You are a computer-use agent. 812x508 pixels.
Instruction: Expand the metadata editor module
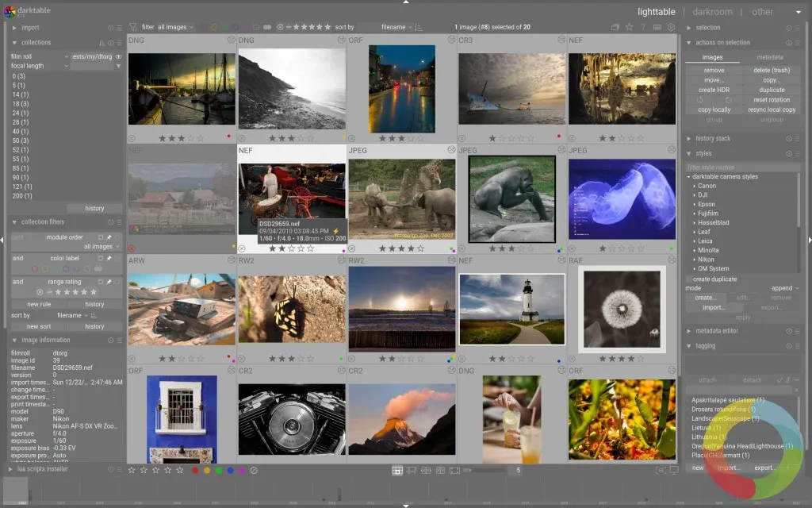point(689,331)
